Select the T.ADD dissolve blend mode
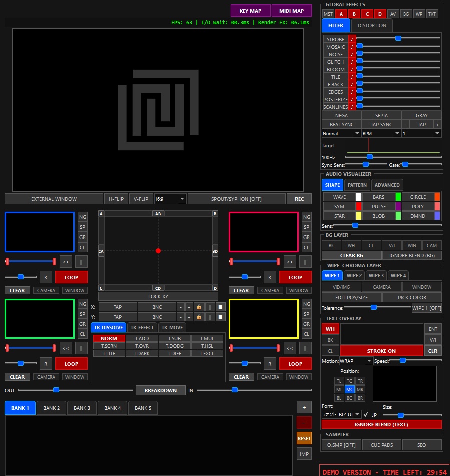 pyautogui.click(x=142, y=339)
